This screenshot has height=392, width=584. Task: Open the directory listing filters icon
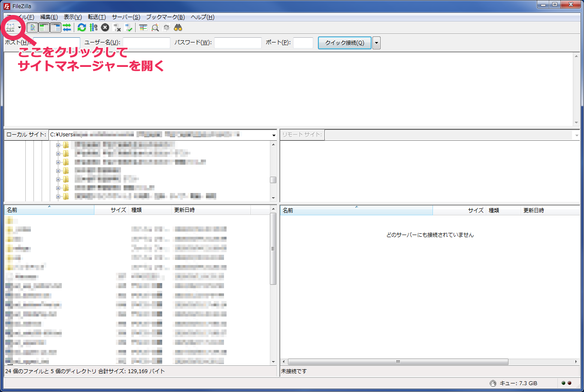(143, 28)
